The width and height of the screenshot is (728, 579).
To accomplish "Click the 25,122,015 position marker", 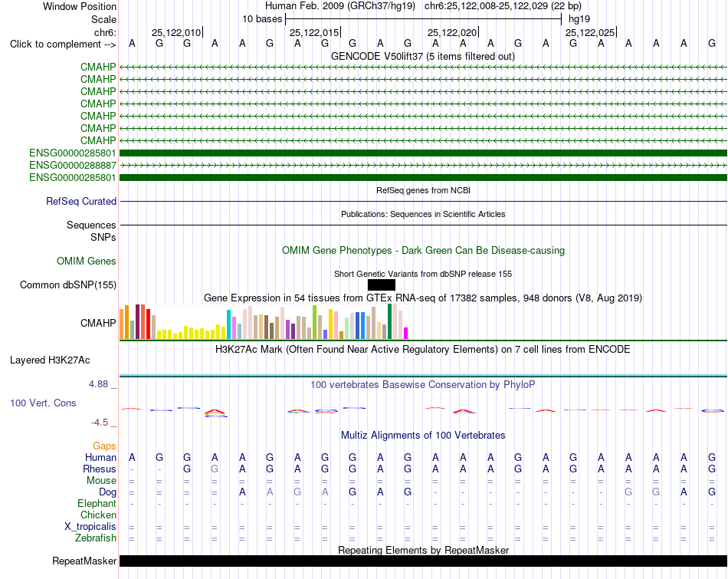I will 314,32.
